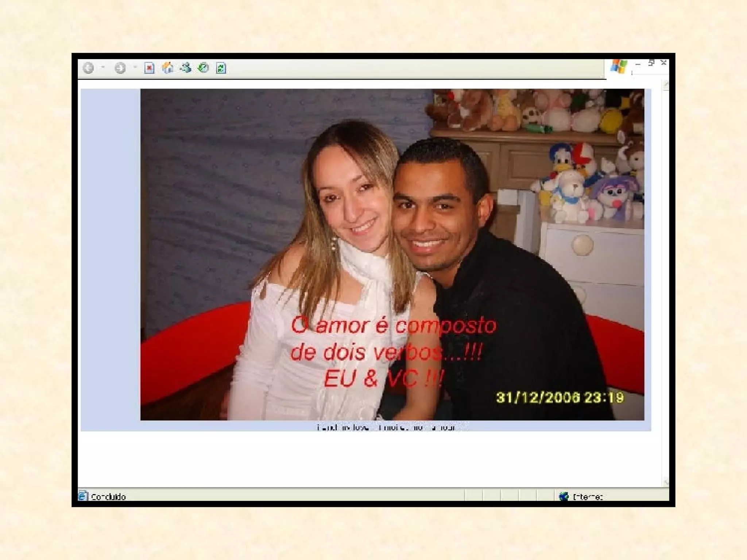This screenshot has height=560, width=747.
Task: Click the Concluído page icon in status bar
Action: pyautogui.click(x=83, y=496)
